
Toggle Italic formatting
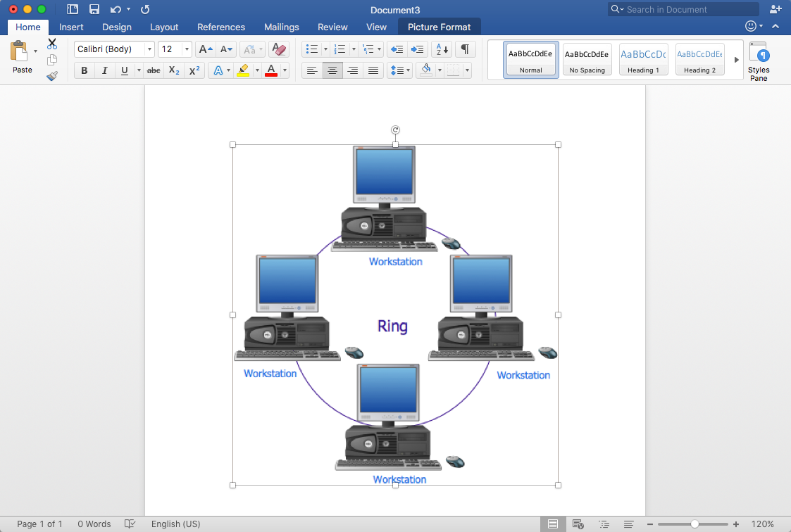click(x=104, y=70)
